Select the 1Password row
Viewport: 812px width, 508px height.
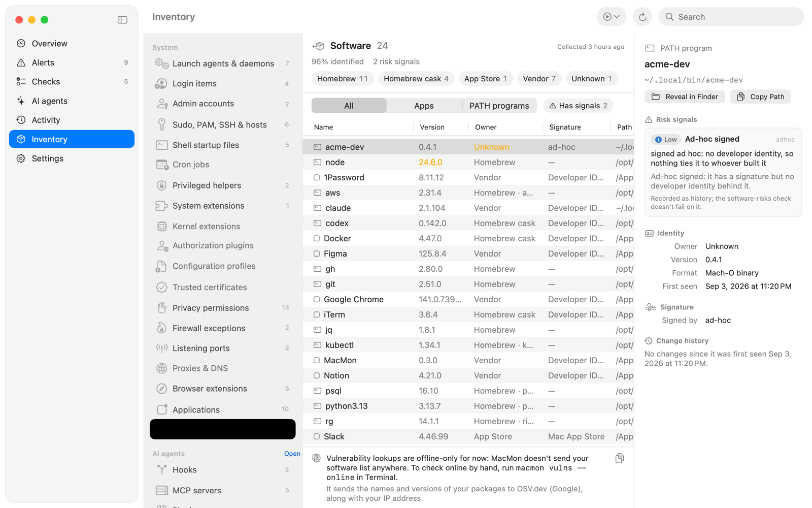pyautogui.click(x=468, y=178)
